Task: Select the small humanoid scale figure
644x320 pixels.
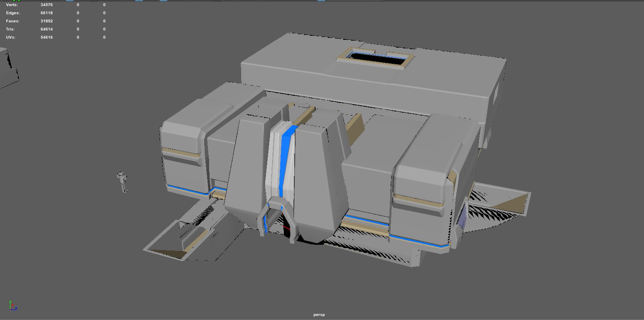Action: tap(123, 182)
